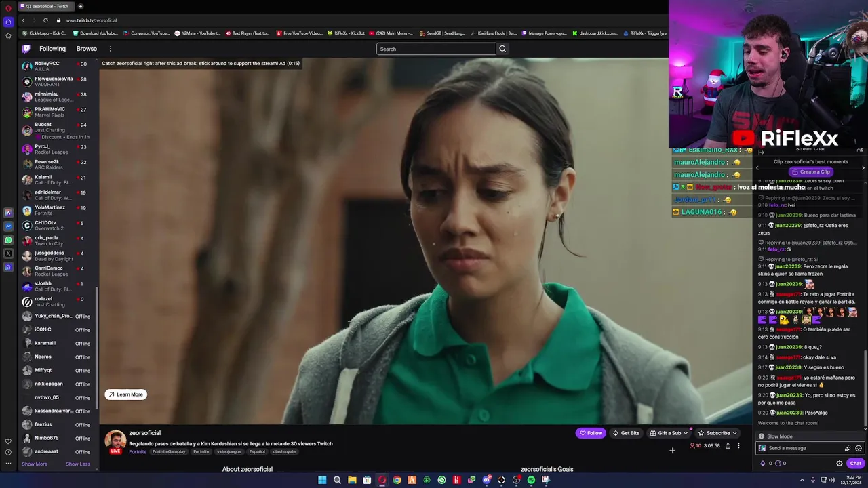The height and width of the screenshot is (488, 868).
Task: Click the browser address bar URL
Action: pos(92,20)
